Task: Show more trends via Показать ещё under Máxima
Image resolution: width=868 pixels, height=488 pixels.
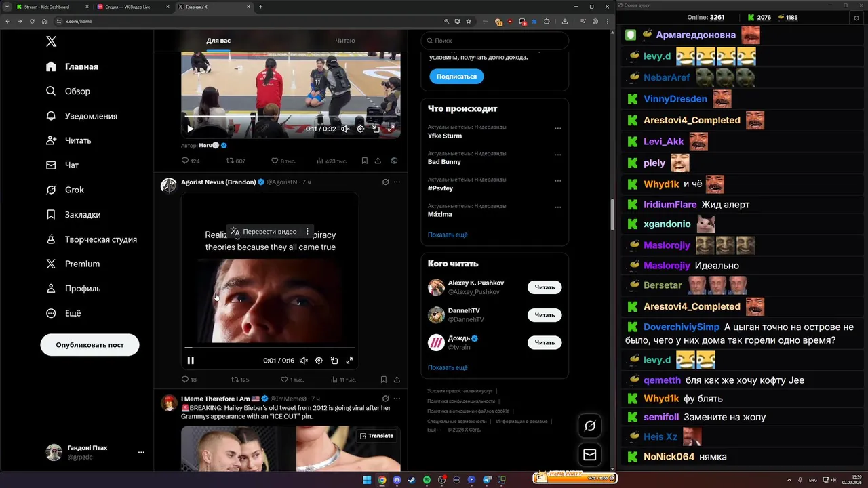Action: click(448, 235)
